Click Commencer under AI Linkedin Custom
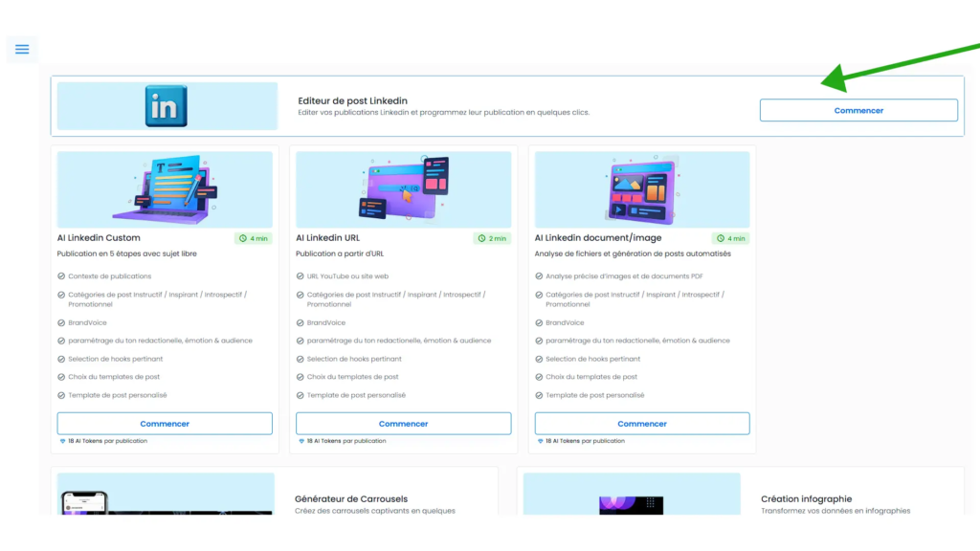This screenshot has height=551, width=980. pos(165,424)
